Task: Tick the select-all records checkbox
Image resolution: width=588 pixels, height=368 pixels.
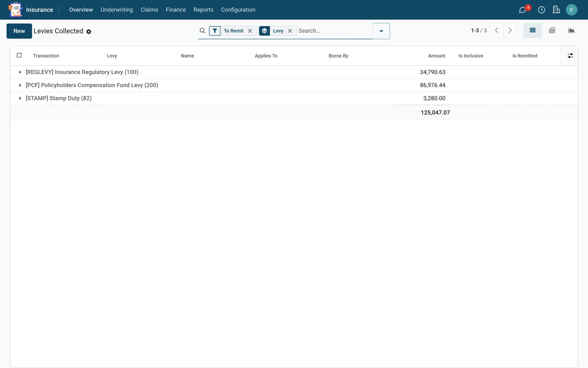Action: (x=19, y=55)
